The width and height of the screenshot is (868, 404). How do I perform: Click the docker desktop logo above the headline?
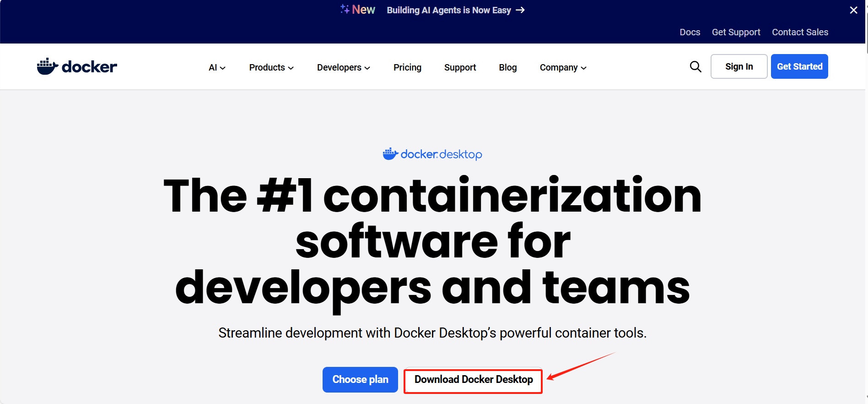click(432, 154)
